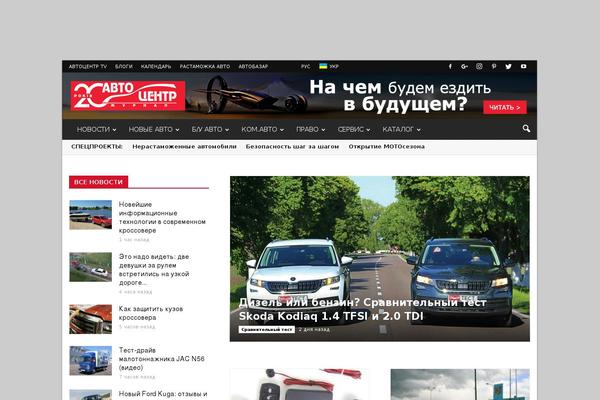The width and height of the screenshot is (600, 400).
Task: Click the 2 дня назад timestamp
Action: [x=314, y=330]
